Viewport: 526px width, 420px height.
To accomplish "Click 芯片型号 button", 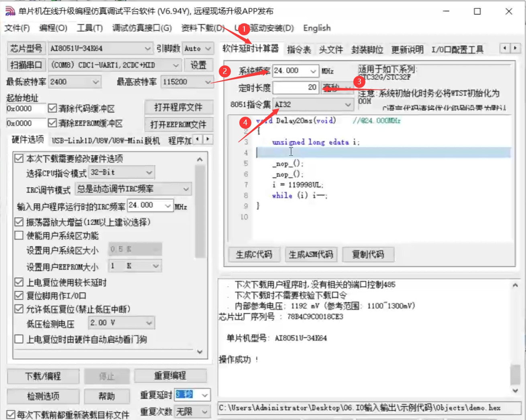I will [27, 49].
